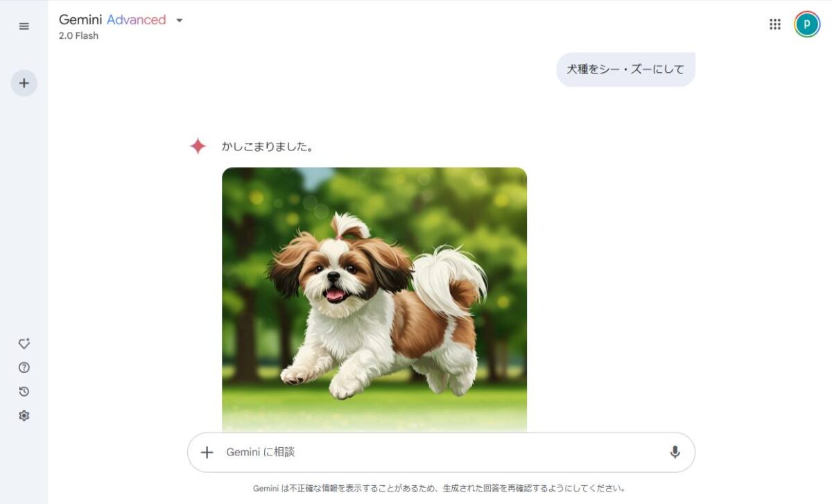832x504 pixels.
Task: Click the user message '犬種をシー・ズーにして'
Action: click(x=625, y=69)
